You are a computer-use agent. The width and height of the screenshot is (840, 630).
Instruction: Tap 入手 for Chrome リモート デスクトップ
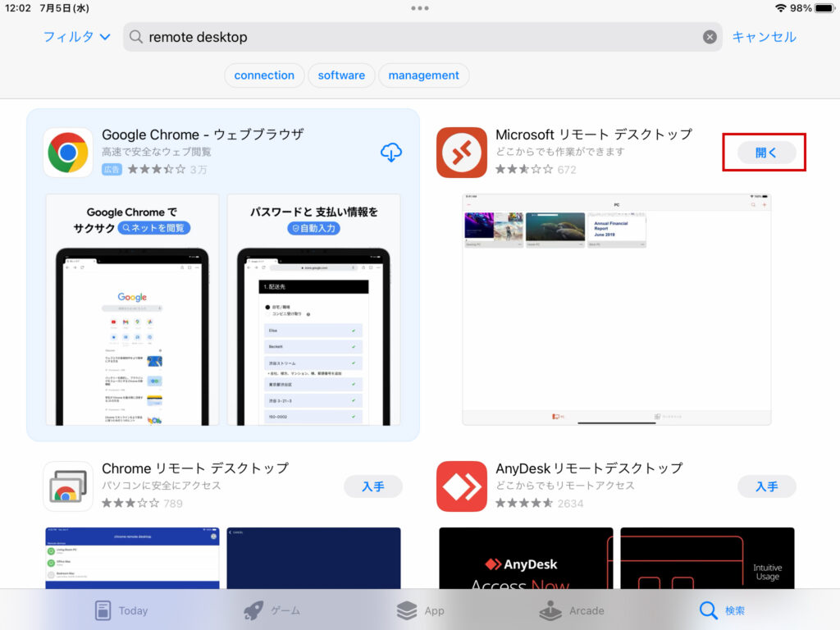tap(373, 486)
